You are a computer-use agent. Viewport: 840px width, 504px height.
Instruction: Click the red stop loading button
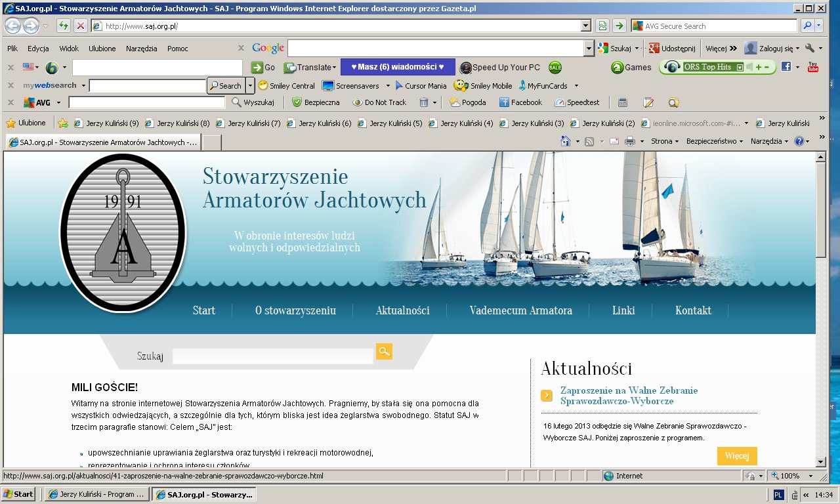pos(80,26)
